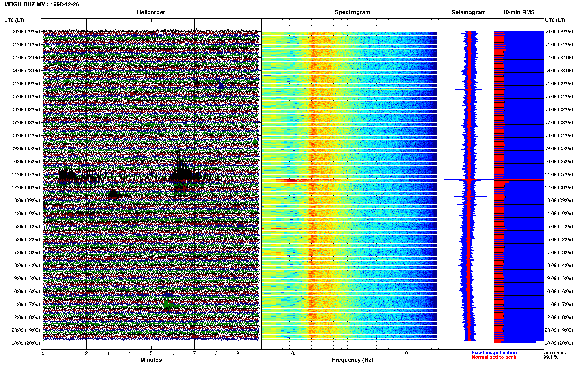This screenshot has width=588, height=368.
Task: Click '14:09 (10:09)' label right of RMS panel
Action: pos(559,213)
